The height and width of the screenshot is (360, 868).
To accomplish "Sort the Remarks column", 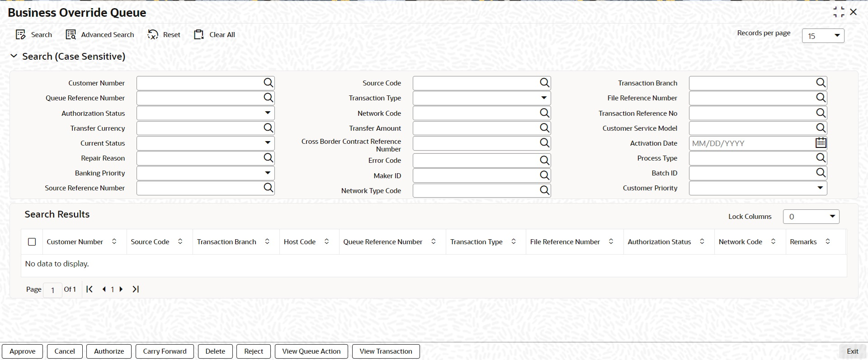I will (828, 242).
